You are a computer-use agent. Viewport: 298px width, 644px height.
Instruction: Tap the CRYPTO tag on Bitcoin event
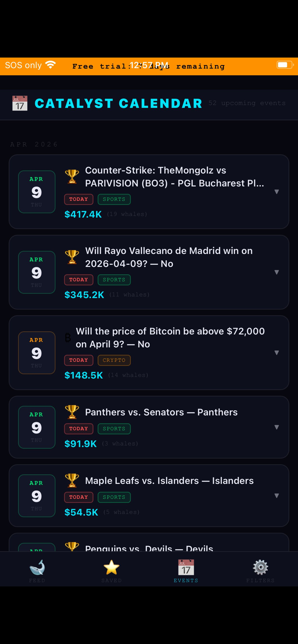click(114, 360)
